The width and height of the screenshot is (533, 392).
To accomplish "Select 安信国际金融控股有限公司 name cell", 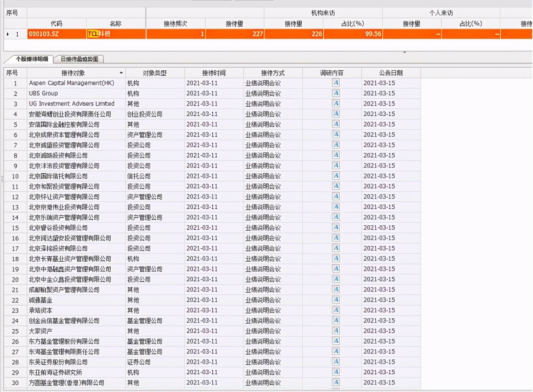I will click(x=76, y=124).
